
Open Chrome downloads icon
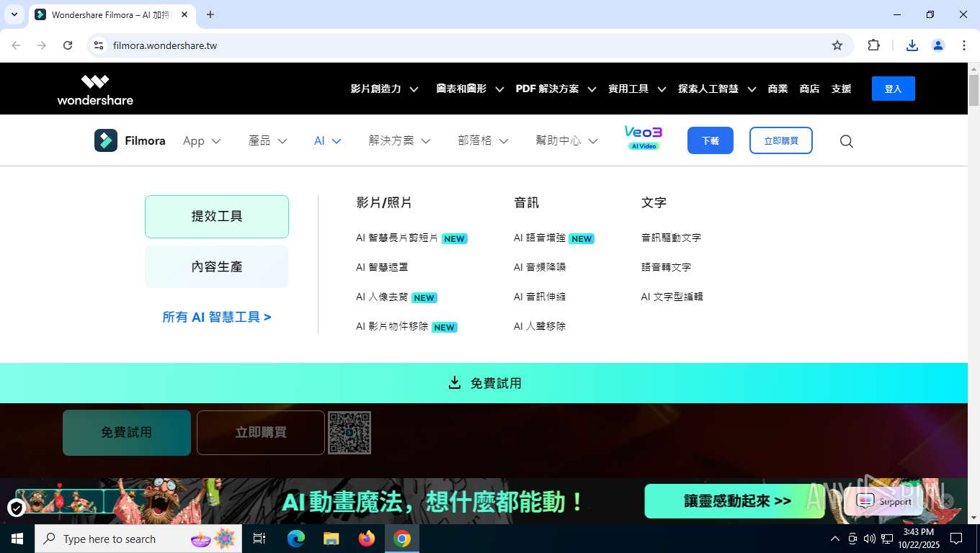[x=912, y=45]
